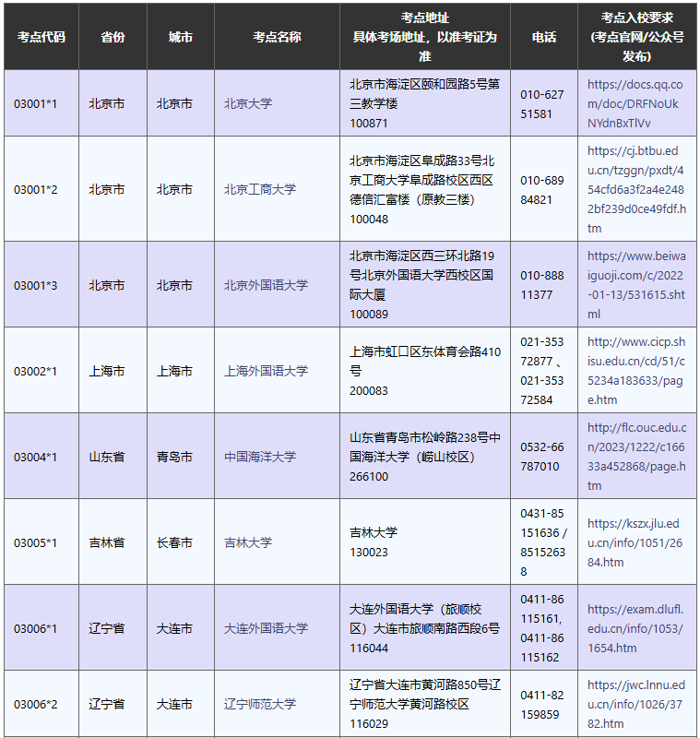Select test center code 03001*2
700x738 pixels.
coord(36,189)
